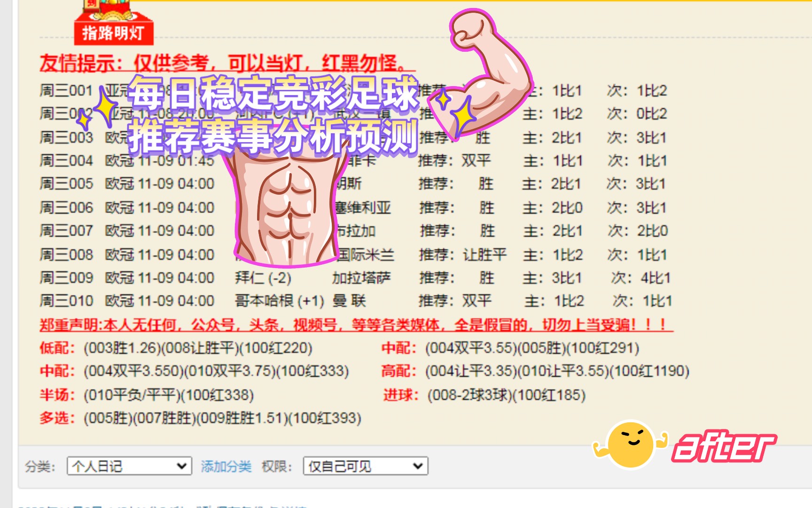Open the 仅自己可见 permission dropdown
This screenshot has height=508, width=812.
pos(365,466)
